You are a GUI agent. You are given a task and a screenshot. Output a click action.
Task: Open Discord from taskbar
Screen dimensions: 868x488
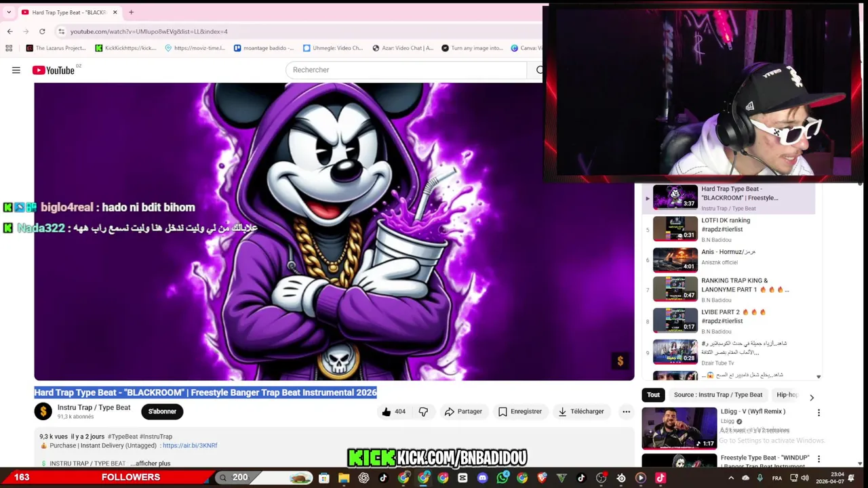pos(482,478)
